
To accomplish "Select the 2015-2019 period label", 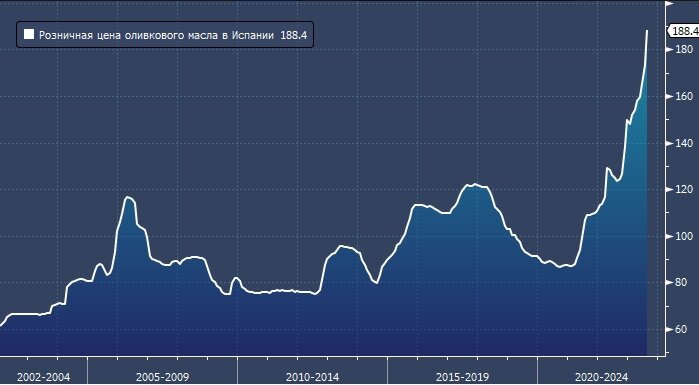I will [462, 377].
